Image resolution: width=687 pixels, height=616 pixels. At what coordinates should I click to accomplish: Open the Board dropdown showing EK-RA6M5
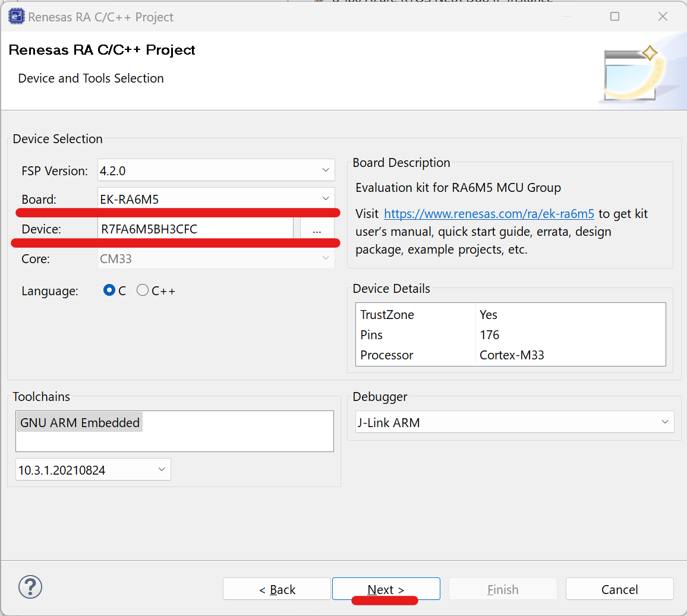[x=216, y=199]
